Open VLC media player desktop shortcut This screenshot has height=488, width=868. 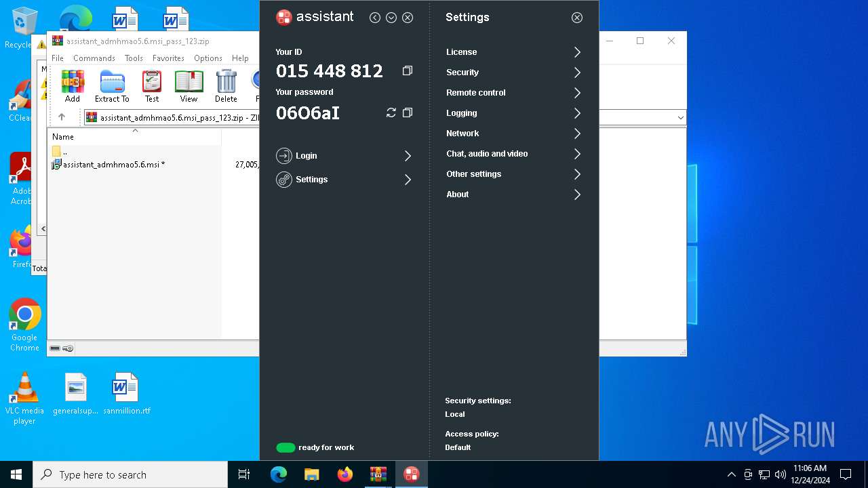[24, 399]
